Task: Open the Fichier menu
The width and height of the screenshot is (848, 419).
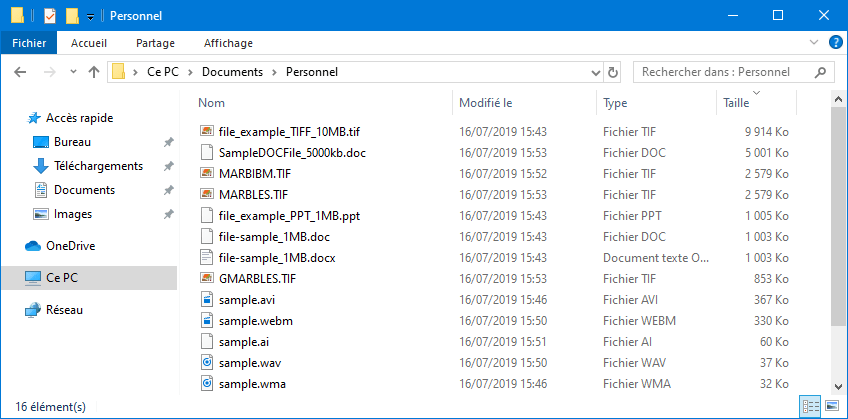Action: click(29, 43)
